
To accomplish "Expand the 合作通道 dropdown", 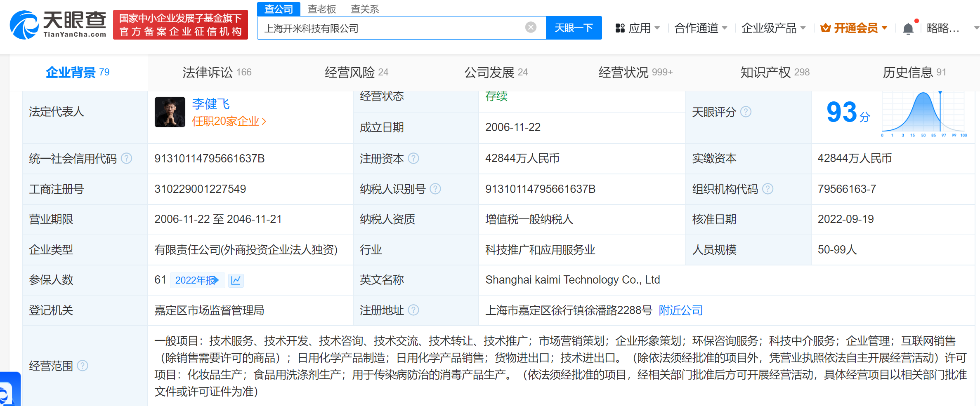I will [725, 28].
